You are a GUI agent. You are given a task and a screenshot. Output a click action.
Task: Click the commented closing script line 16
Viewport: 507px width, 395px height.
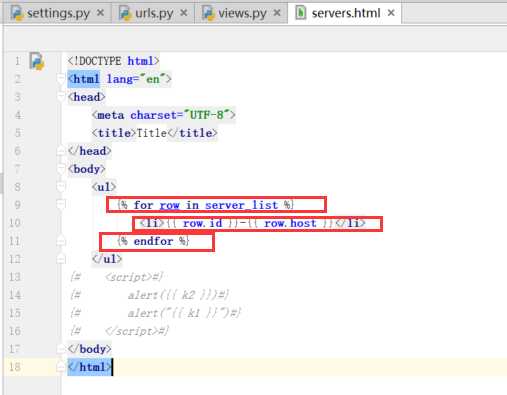(119, 331)
